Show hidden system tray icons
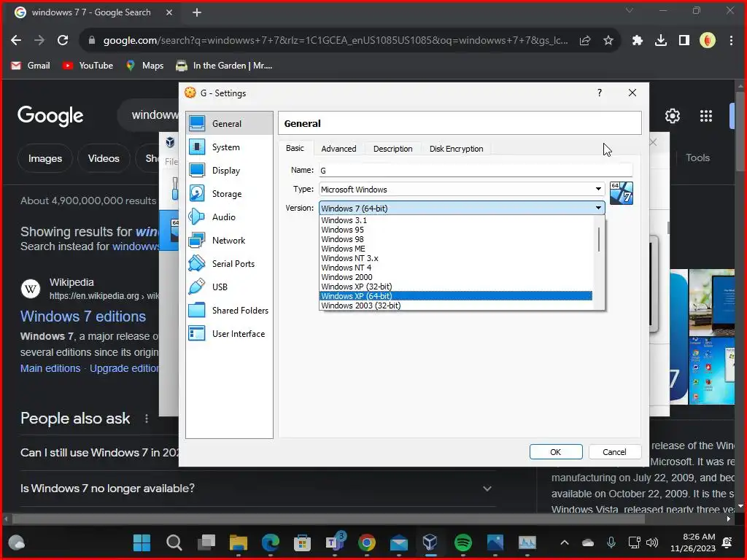Viewport: 747px width, 560px height. 565,542
